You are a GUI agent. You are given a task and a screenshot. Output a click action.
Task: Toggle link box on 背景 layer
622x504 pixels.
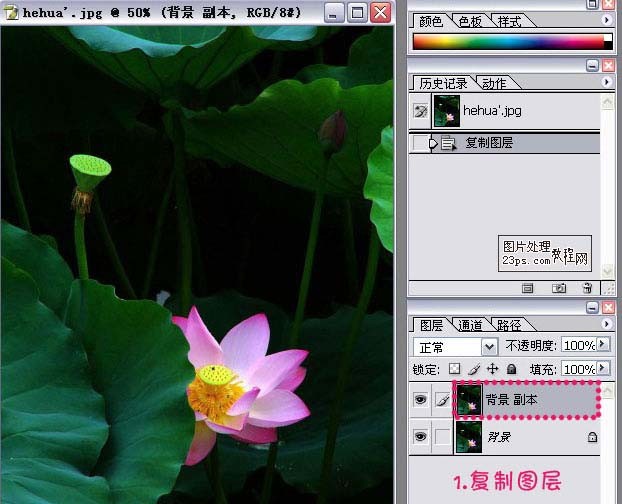coord(441,436)
